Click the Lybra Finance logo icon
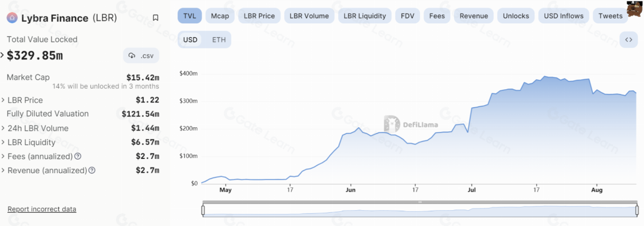Viewport: 644px width, 226px height. (x=12, y=18)
